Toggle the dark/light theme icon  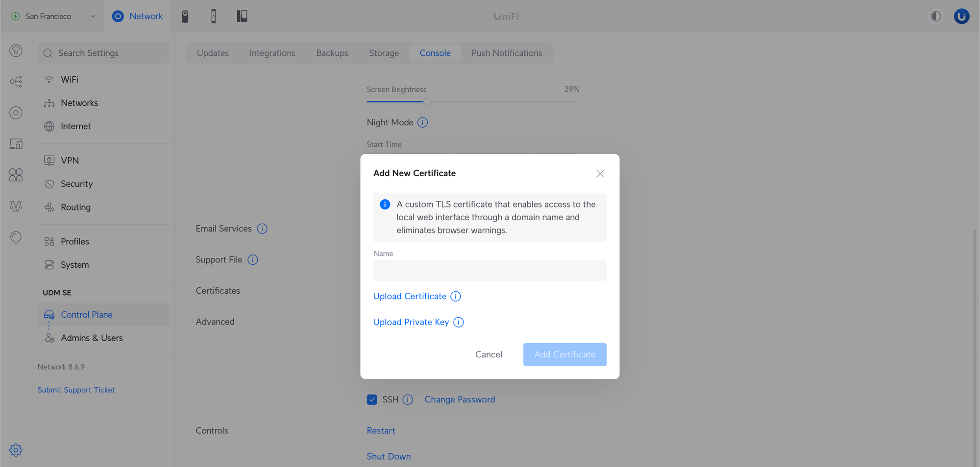point(935,16)
